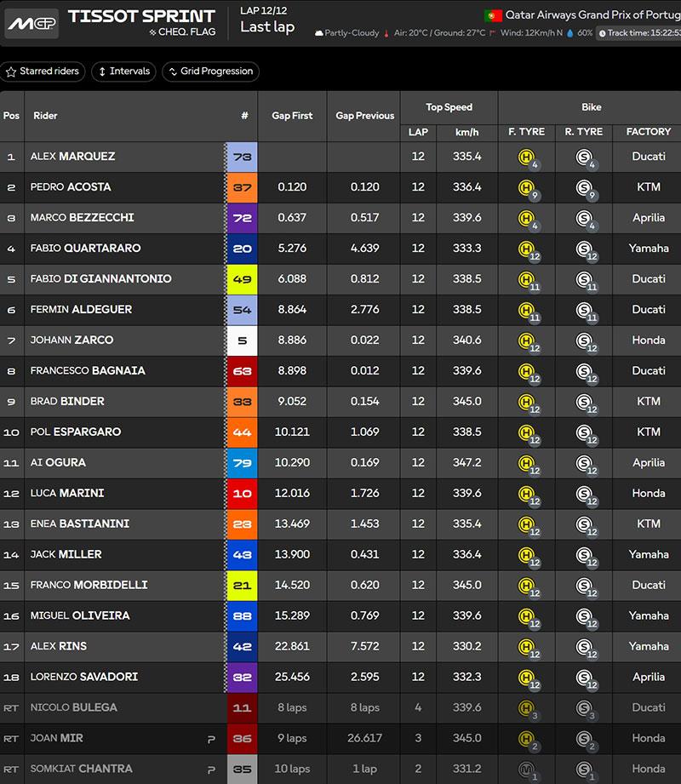
Task: Toggle the Starred riders filter
Action: click(43, 72)
